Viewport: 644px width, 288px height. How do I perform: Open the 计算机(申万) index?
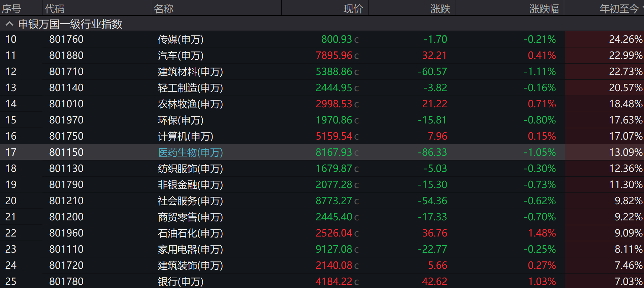point(186,136)
